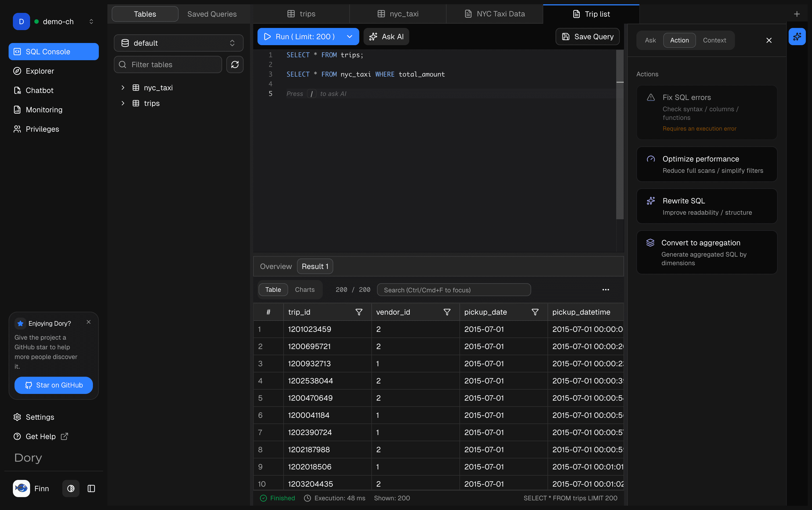Filter the pickup_date column
812x510 pixels.
click(535, 312)
